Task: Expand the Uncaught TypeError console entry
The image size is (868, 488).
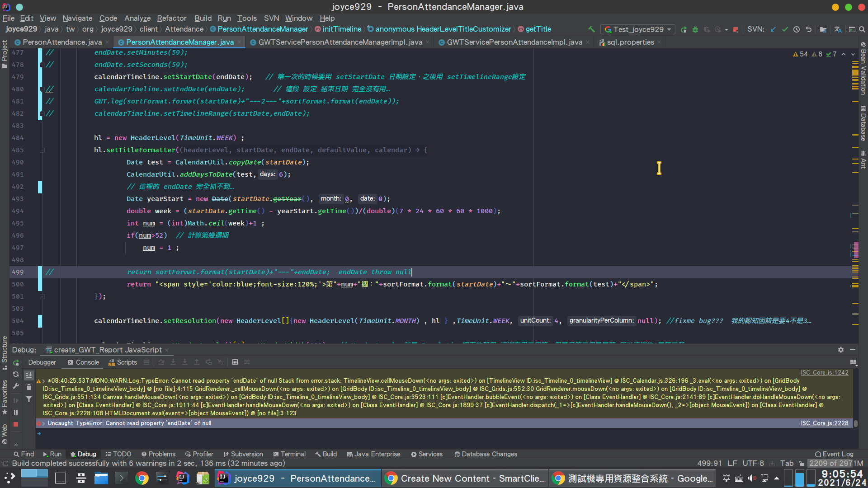Action: (43, 423)
